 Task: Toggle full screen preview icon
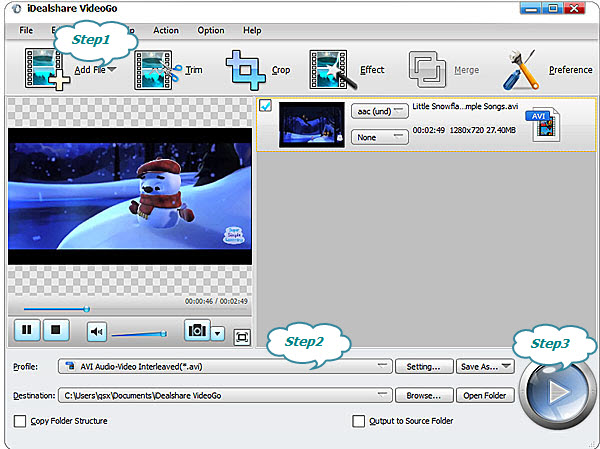click(x=242, y=337)
